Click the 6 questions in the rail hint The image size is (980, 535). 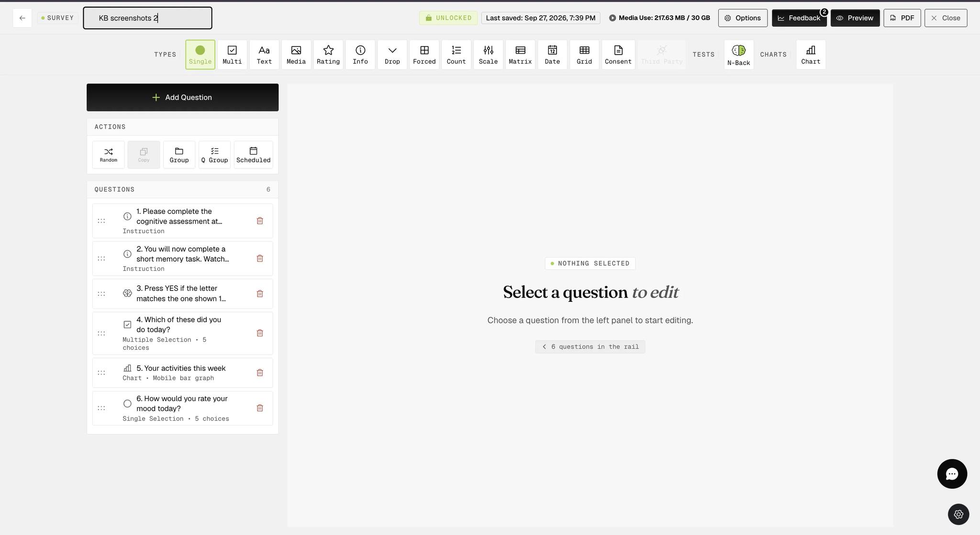[x=590, y=347]
